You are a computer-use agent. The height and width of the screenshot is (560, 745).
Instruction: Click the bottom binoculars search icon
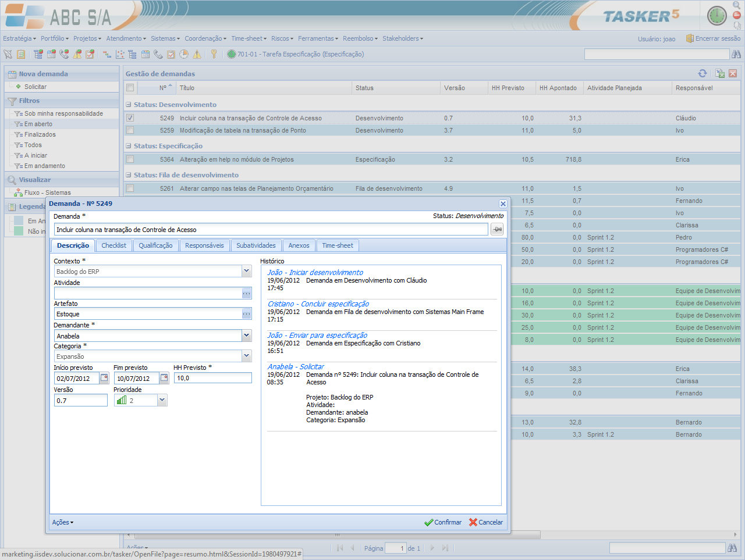pos(732,548)
